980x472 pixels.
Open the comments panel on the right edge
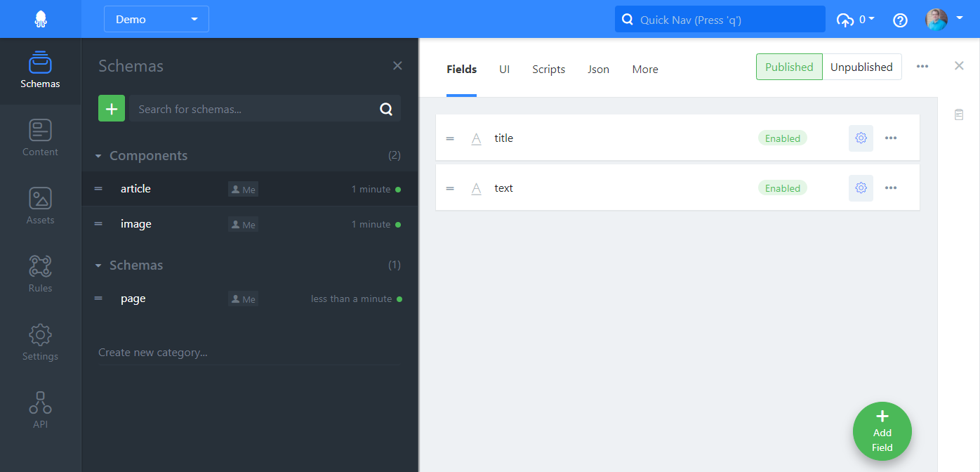click(x=959, y=114)
